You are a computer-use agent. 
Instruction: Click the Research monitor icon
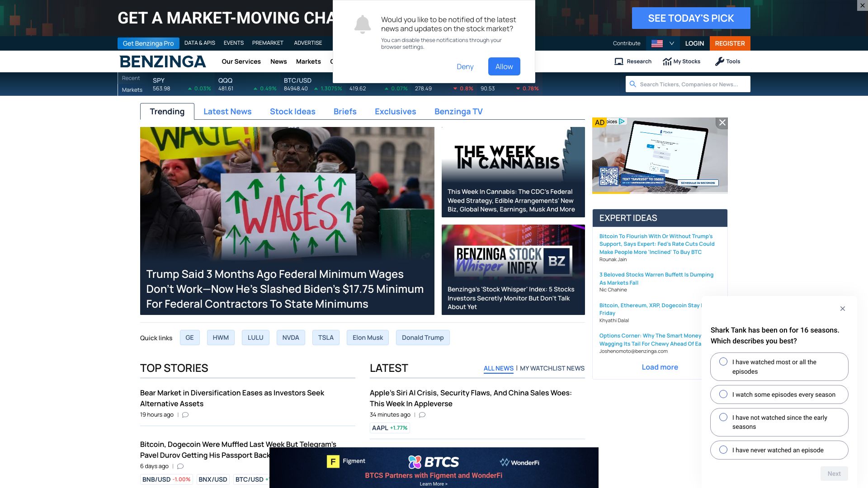coord(618,61)
